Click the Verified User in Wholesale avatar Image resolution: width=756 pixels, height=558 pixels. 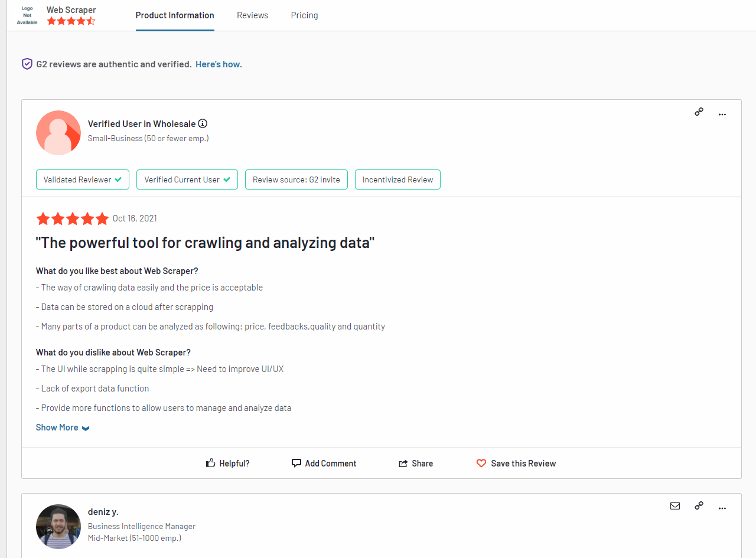coord(58,133)
